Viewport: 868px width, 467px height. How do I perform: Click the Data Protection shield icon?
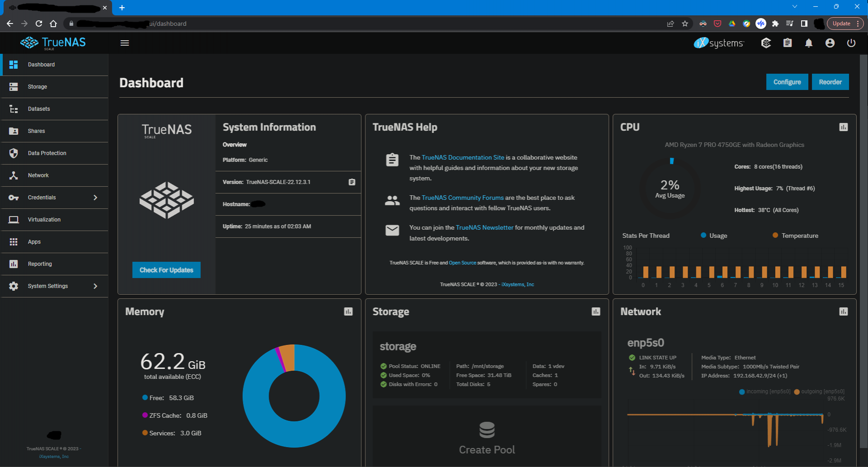14,153
